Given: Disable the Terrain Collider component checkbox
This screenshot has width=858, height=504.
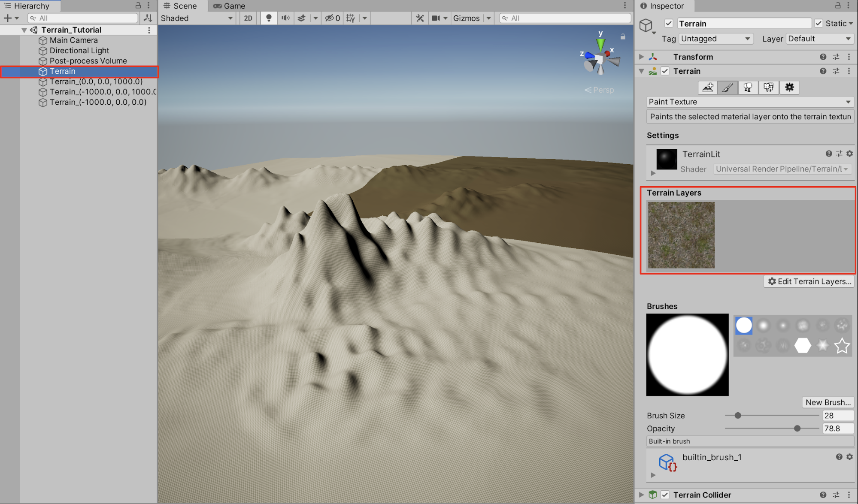Looking at the screenshot, I should coord(665,495).
